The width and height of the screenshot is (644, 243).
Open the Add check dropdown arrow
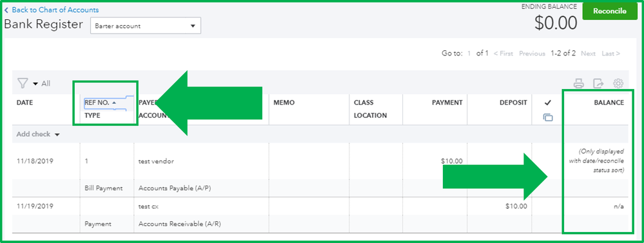click(57, 135)
